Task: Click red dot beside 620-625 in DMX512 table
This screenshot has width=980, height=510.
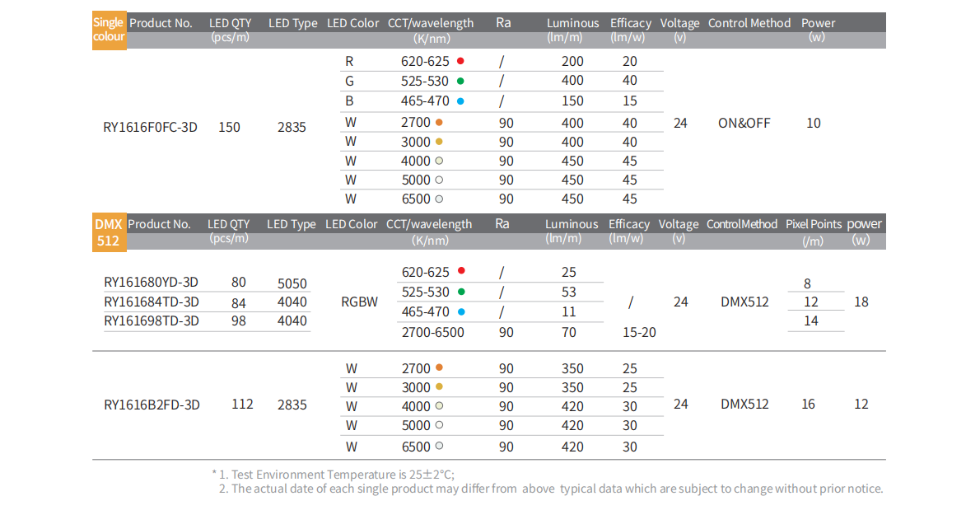Action: (460, 271)
